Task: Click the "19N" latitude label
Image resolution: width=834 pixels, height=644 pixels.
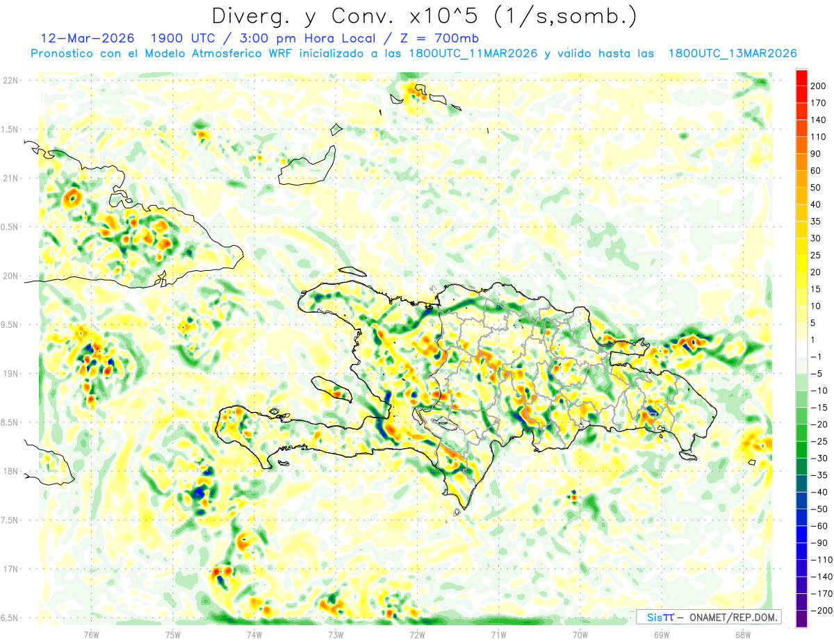Action: point(11,374)
